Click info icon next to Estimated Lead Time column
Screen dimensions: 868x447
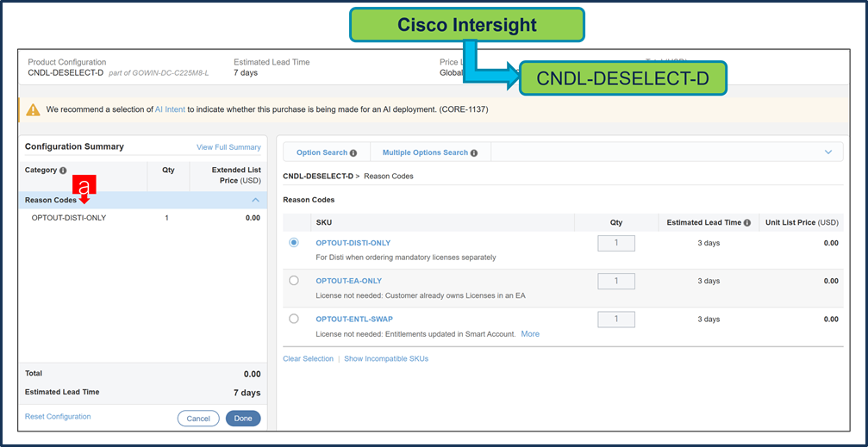click(x=746, y=222)
